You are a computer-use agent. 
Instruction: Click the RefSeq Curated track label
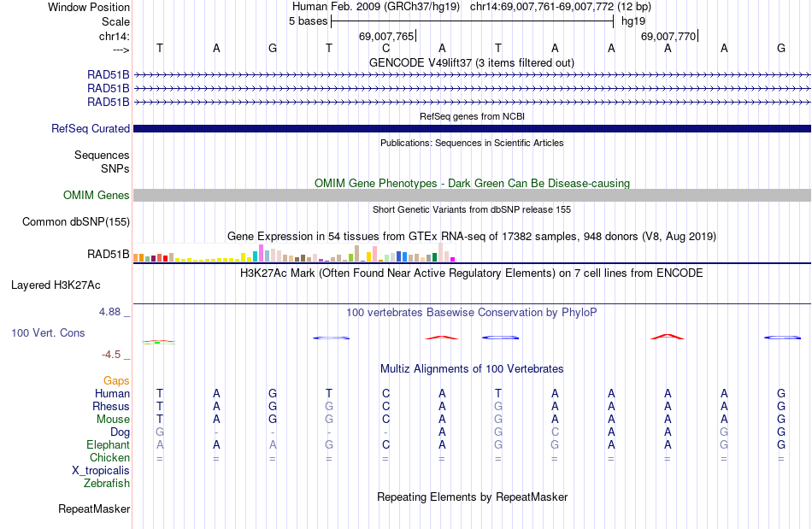(x=90, y=128)
